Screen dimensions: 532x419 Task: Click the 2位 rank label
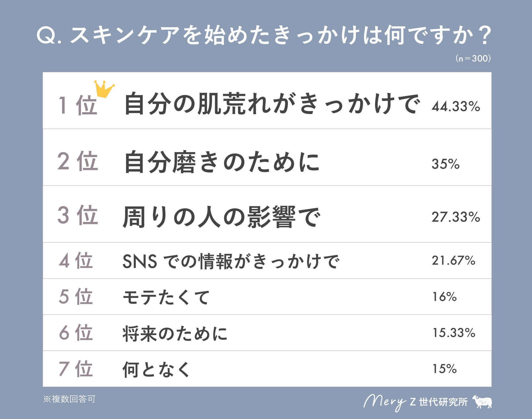78,161
